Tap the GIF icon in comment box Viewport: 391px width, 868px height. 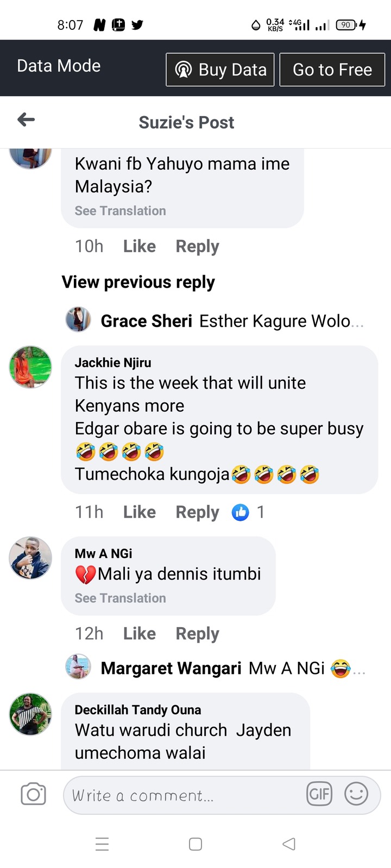click(x=319, y=794)
